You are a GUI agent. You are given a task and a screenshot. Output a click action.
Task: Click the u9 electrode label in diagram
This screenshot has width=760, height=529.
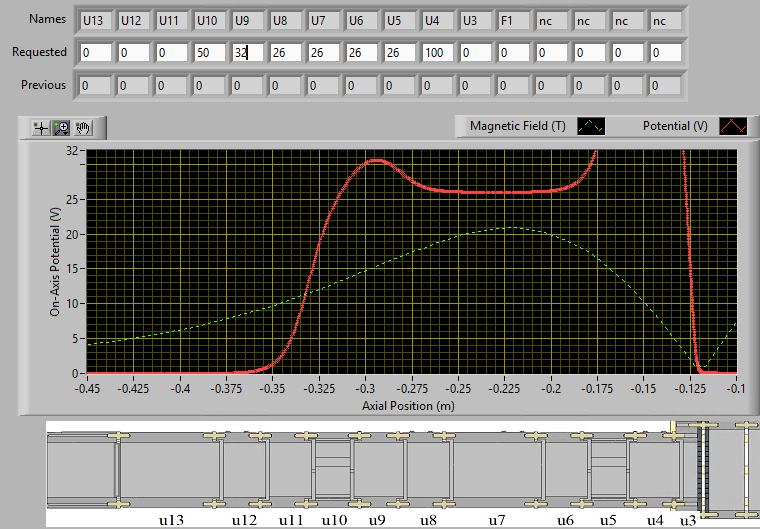(x=377, y=521)
